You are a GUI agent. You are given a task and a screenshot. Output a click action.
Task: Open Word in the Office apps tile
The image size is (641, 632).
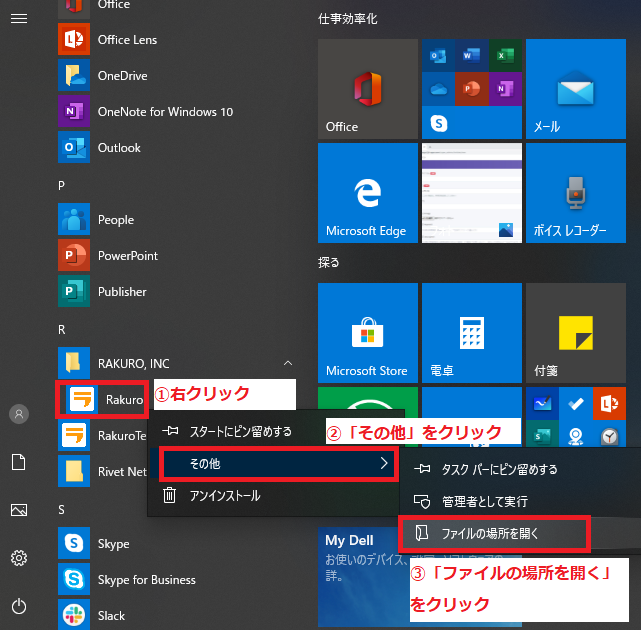point(471,56)
